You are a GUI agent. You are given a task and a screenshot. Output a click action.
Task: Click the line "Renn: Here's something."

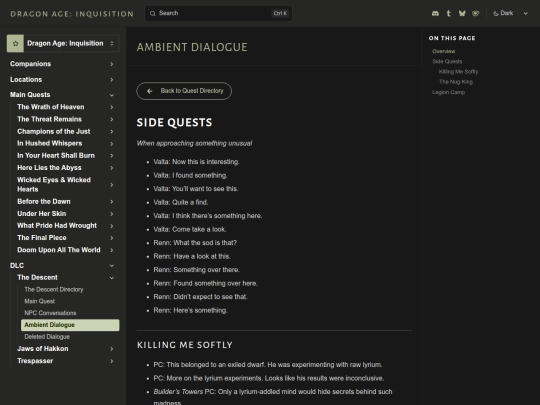190,310
